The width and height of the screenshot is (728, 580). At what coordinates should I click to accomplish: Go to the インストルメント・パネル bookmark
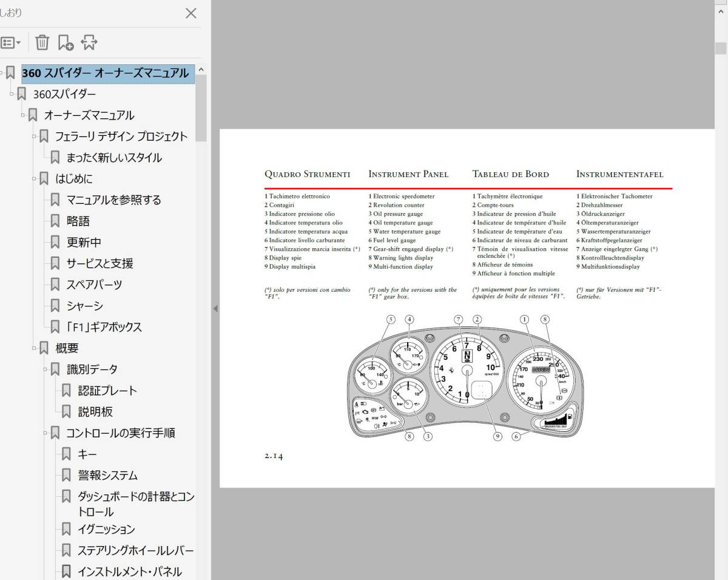click(x=129, y=572)
